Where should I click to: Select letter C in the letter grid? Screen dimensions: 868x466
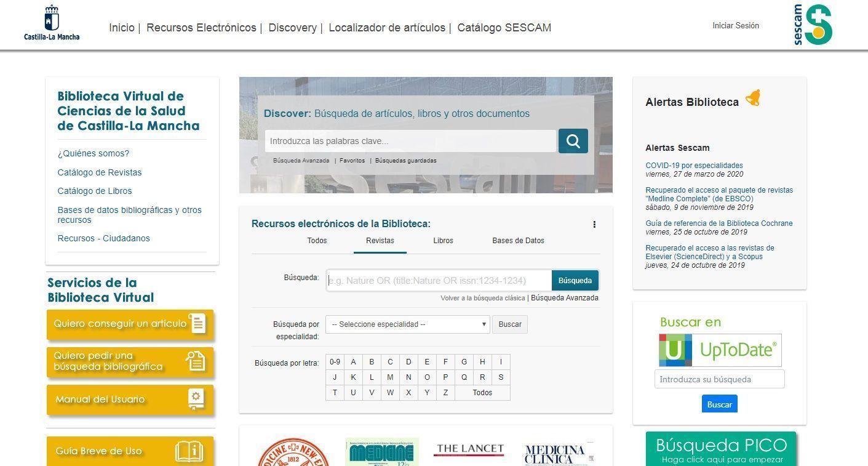coord(390,362)
